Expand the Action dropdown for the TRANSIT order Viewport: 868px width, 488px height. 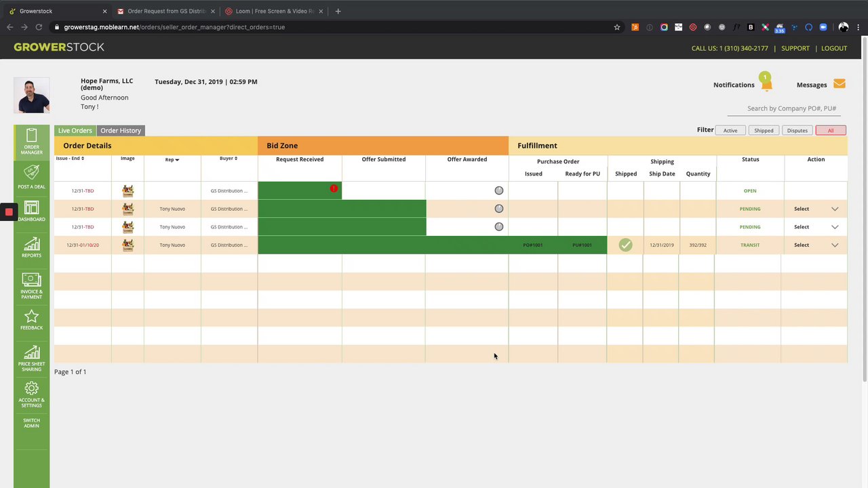click(835, 245)
